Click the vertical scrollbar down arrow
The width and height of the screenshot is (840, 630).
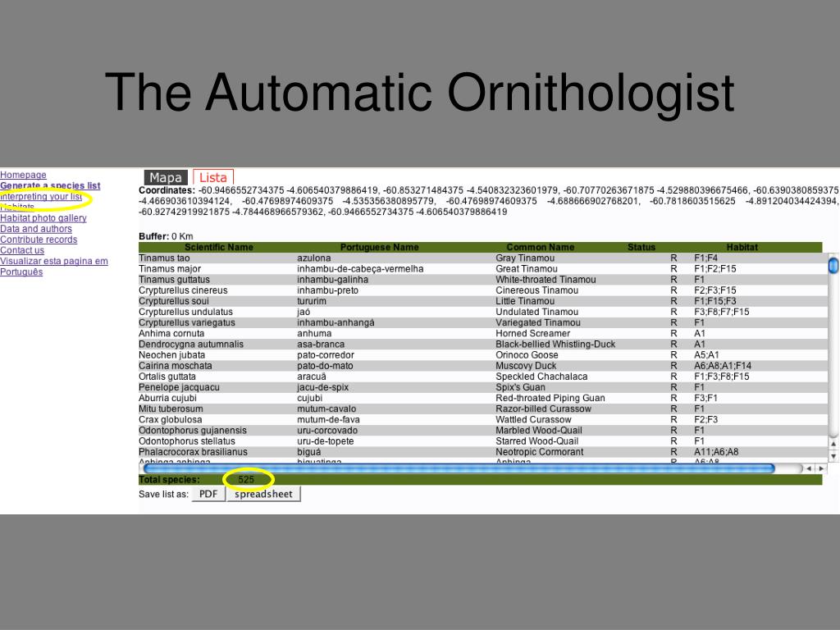(833, 456)
